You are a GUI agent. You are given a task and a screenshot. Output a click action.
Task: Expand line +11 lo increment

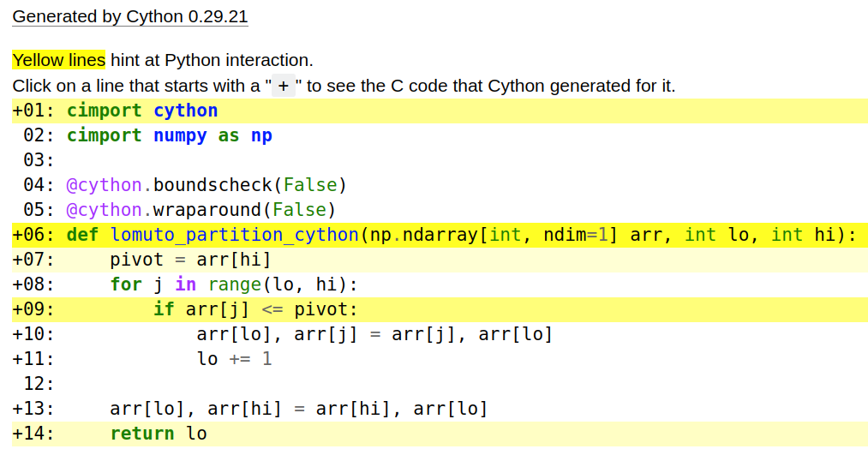[x=34, y=359]
